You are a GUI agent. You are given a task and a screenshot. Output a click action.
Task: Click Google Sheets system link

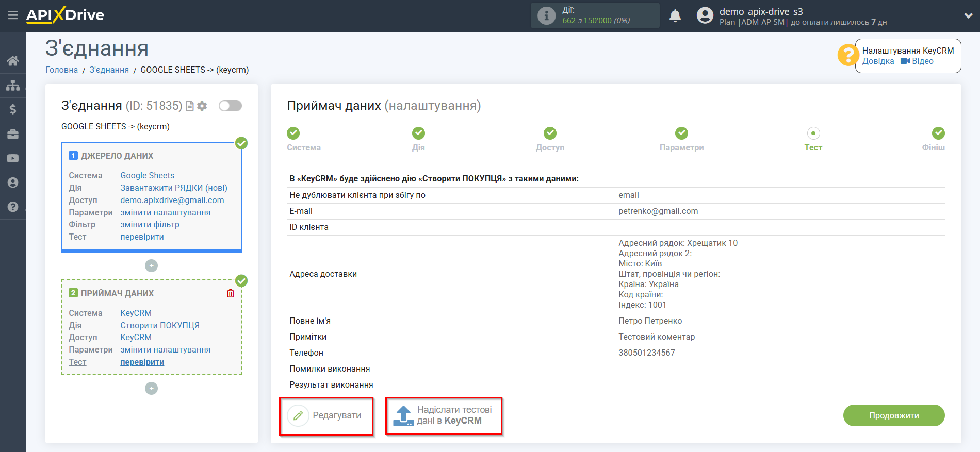[148, 176]
